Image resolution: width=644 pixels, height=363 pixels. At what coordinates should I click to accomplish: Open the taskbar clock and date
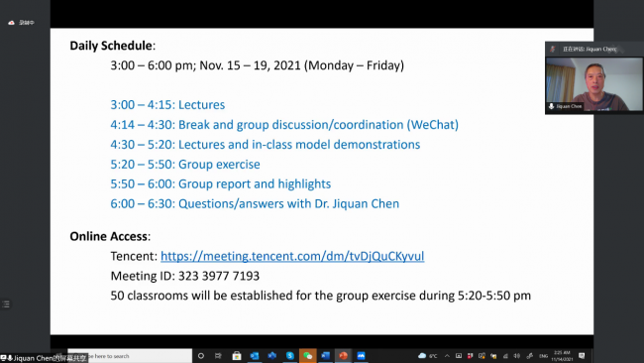[x=562, y=356]
